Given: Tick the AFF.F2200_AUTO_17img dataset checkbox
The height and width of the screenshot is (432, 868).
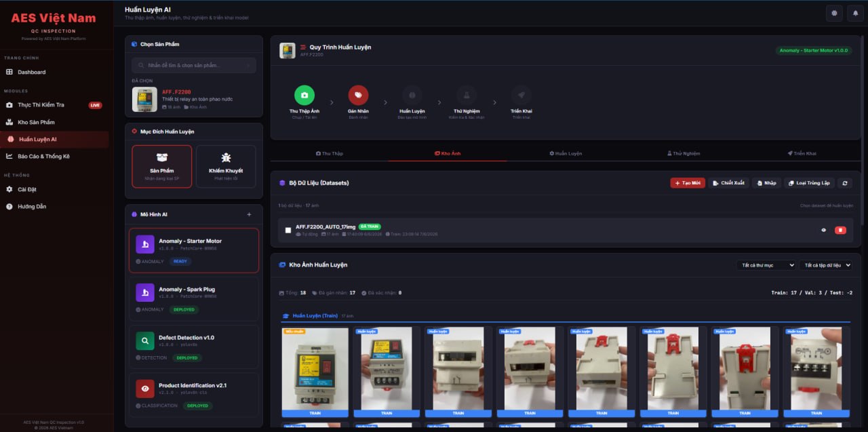Looking at the screenshot, I should (x=288, y=231).
